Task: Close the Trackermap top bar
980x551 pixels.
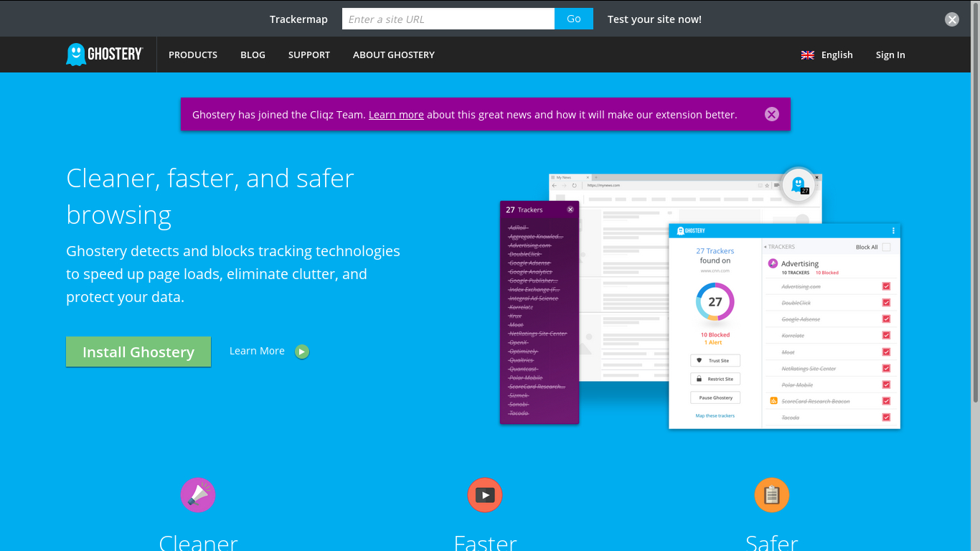Action: [x=952, y=19]
